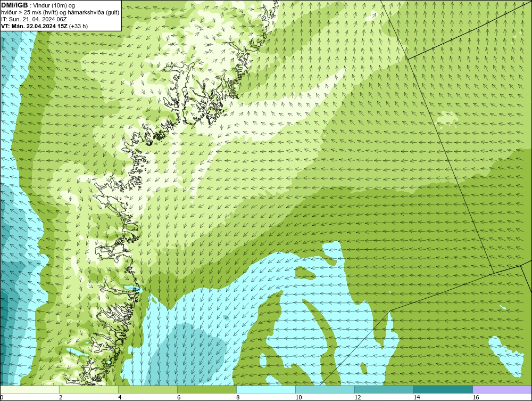Click the '(+33 h)' forecast offset text
This screenshot has height=401, width=532.
[78, 26]
